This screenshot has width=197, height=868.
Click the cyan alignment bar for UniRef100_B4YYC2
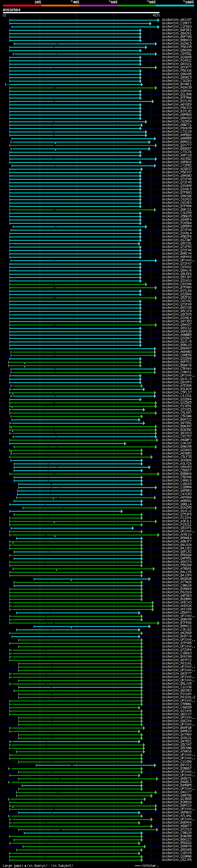click(96, 765)
